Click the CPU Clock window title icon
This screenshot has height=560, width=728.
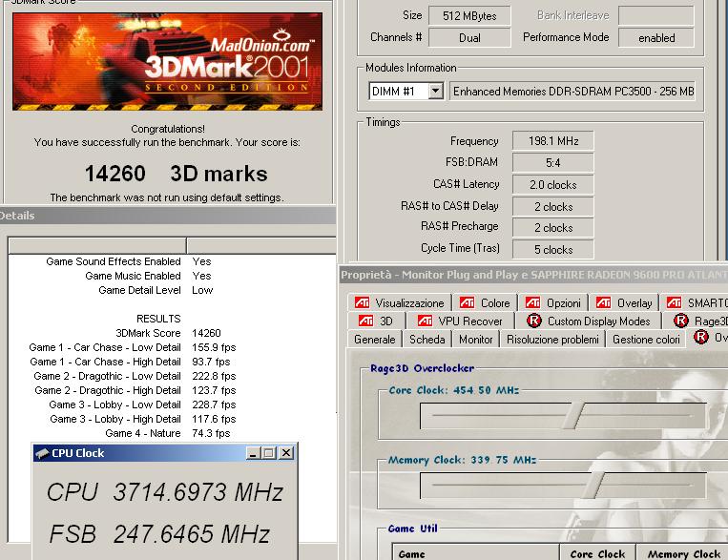point(42,453)
